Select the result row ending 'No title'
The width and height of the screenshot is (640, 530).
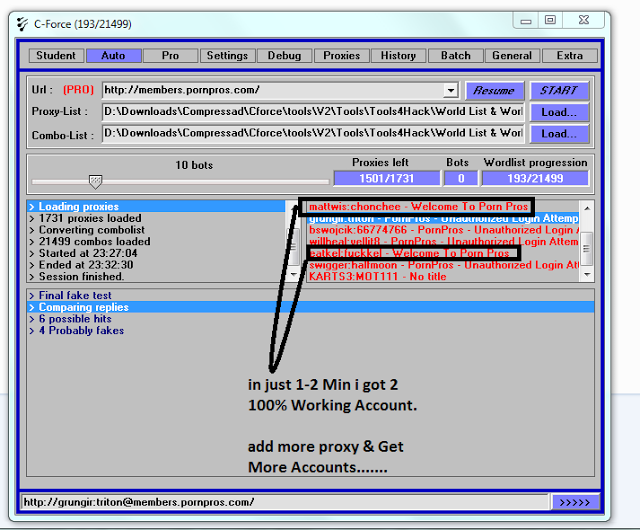(443, 276)
